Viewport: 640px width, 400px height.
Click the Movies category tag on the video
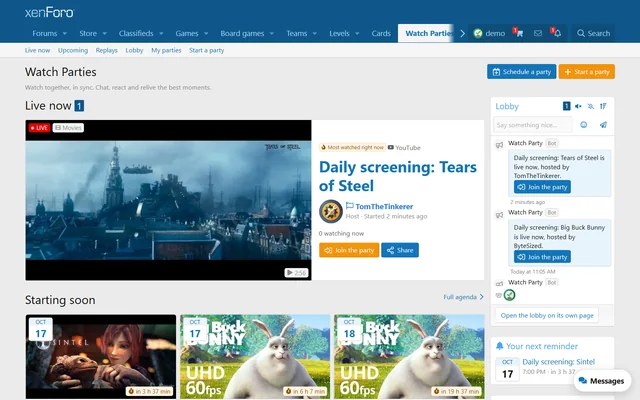[x=68, y=128]
